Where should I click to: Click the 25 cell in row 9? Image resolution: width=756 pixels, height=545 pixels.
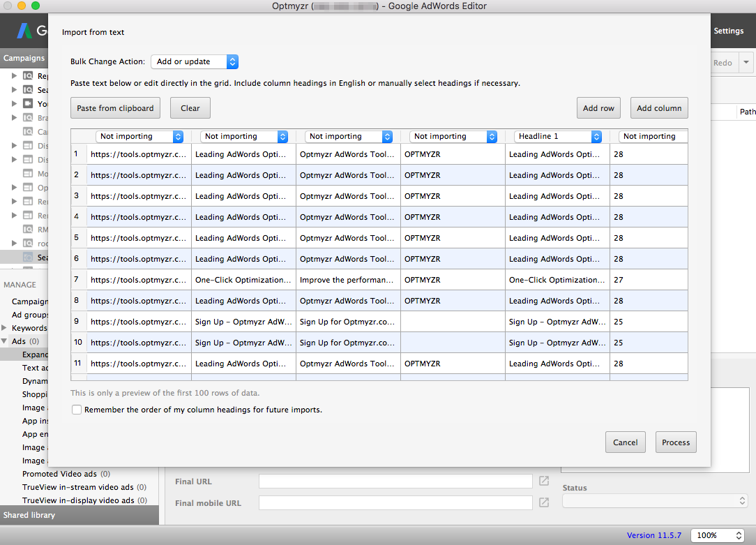pyautogui.click(x=649, y=322)
